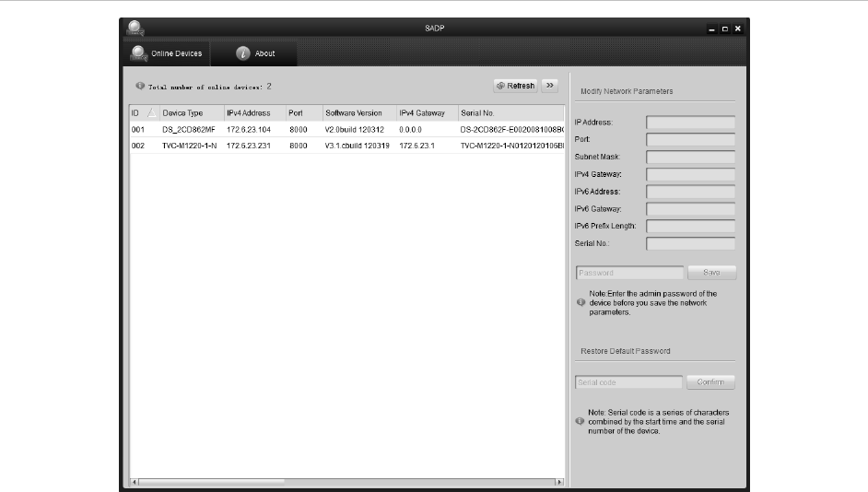This screenshot has width=868, height=492.
Task: Click left arrow of horizontal scrollbar
Action: point(134,482)
